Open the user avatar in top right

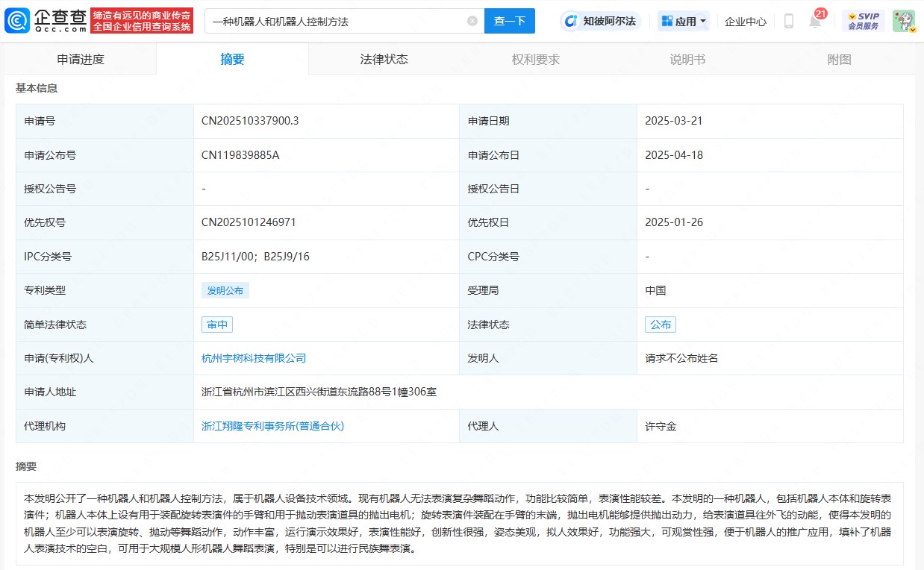coord(905,20)
